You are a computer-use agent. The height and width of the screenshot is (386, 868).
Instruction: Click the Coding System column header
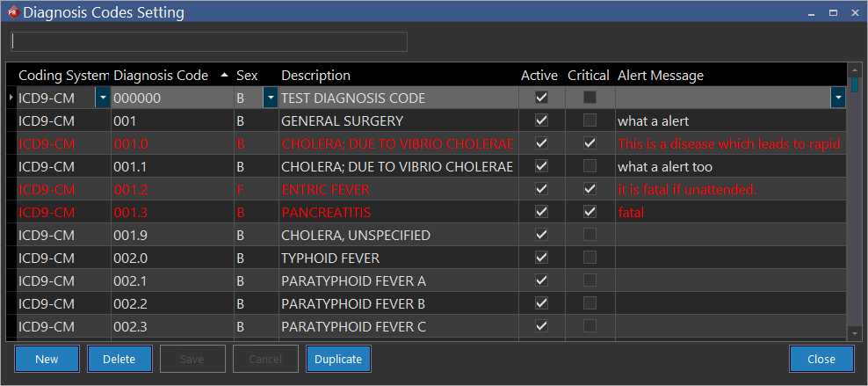(63, 76)
